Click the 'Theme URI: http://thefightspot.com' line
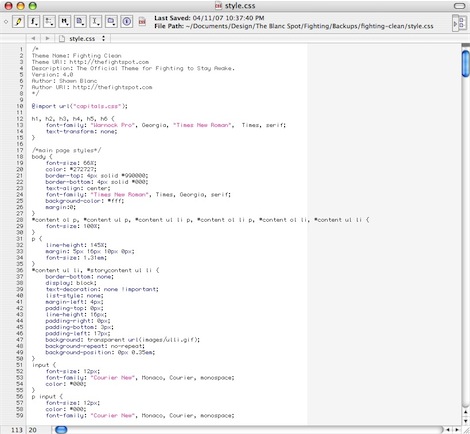Screen dimensions: 470x434 point(90,62)
